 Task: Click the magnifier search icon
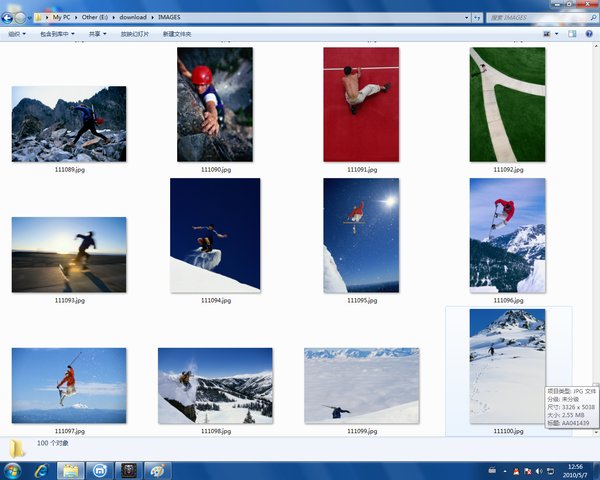coord(594,18)
